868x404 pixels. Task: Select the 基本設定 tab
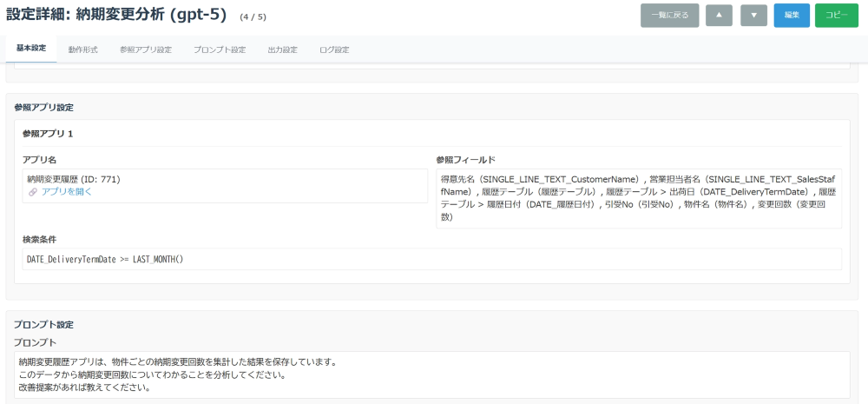click(31, 49)
